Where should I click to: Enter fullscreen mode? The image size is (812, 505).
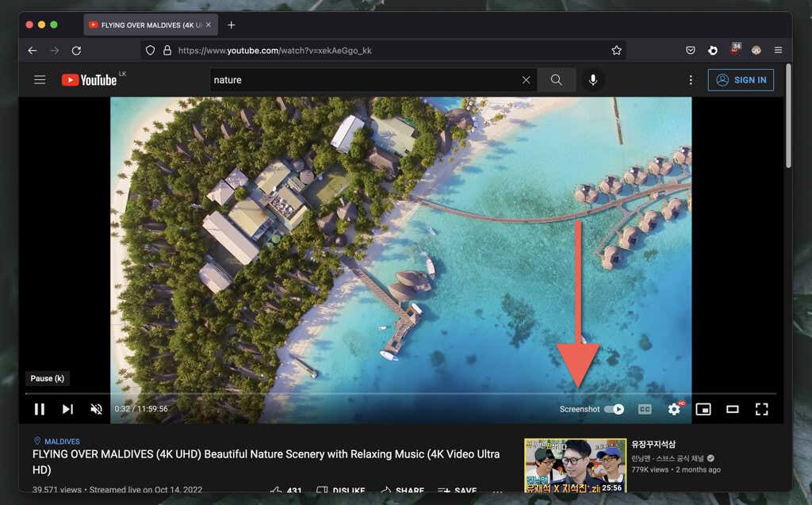(762, 409)
